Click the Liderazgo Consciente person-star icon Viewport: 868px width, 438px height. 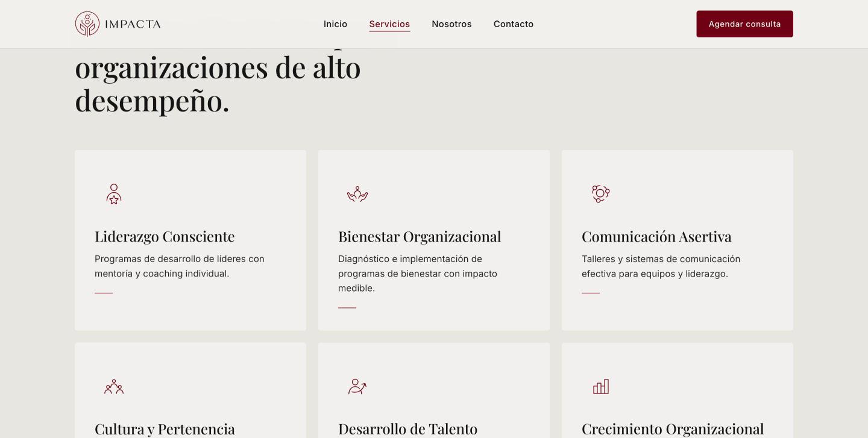114,194
